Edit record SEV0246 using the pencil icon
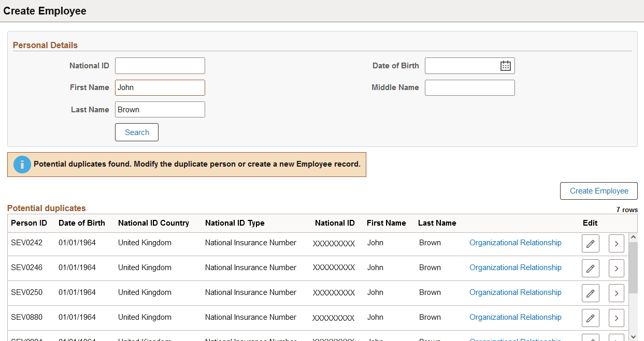The height and width of the screenshot is (341, 644). pyautogui.click(x=590, y=268)
